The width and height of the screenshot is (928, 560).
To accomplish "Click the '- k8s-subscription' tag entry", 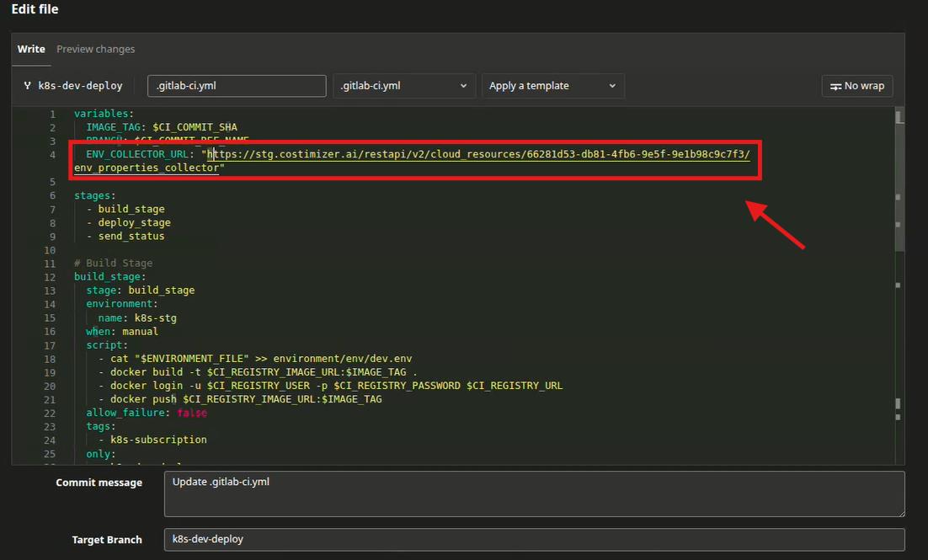I will 152,440.
